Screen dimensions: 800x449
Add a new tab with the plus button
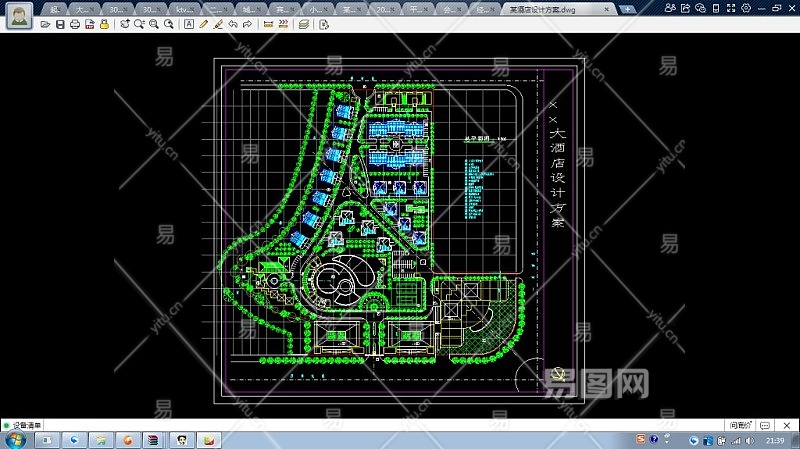tap(627, 9)
